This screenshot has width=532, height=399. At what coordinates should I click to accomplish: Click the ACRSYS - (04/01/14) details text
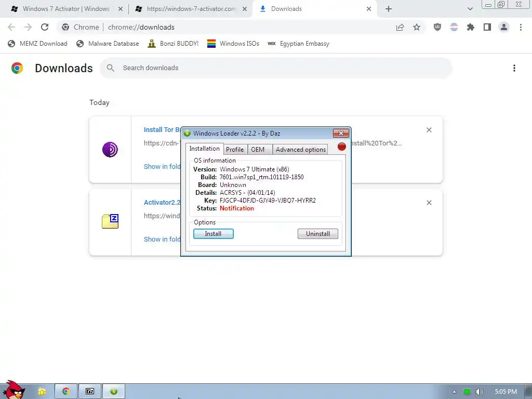[x=247, y=193]
